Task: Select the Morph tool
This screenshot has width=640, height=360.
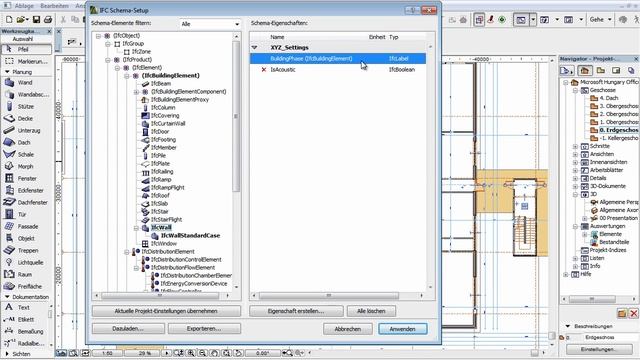Action: coord(26,167)
